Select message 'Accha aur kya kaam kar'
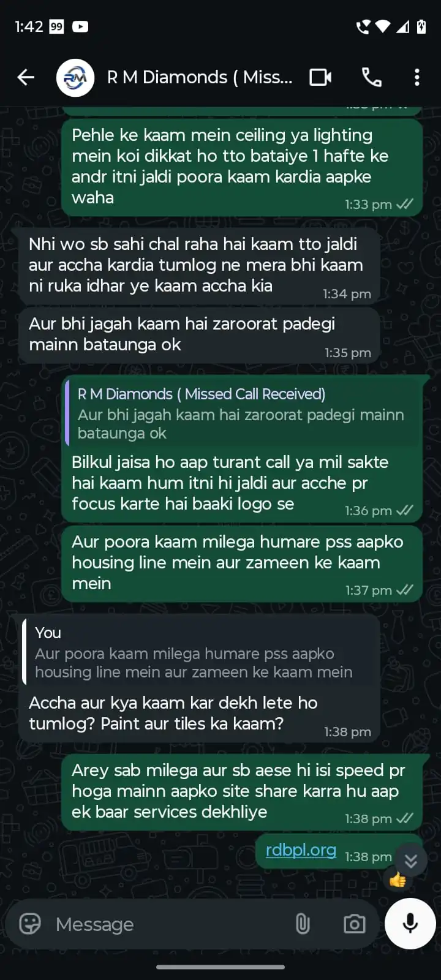Screen dimensions: 441x980 199,679
